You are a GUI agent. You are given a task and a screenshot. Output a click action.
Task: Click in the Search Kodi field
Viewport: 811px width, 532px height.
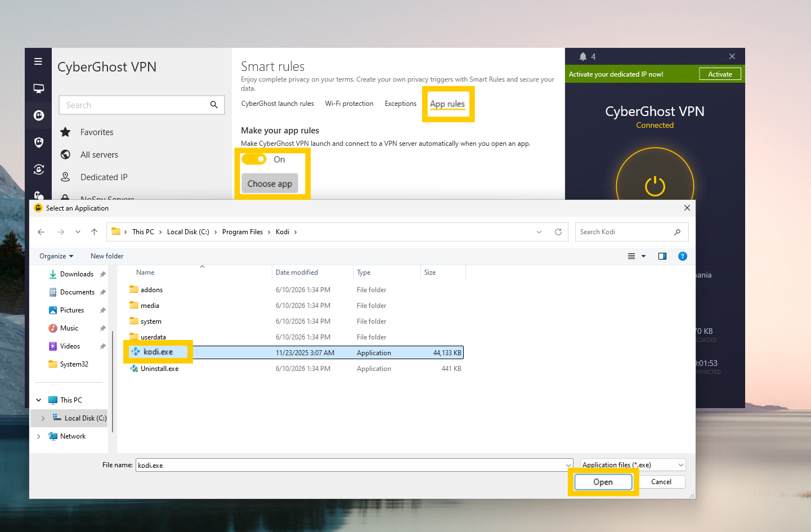tap(631, 232)
